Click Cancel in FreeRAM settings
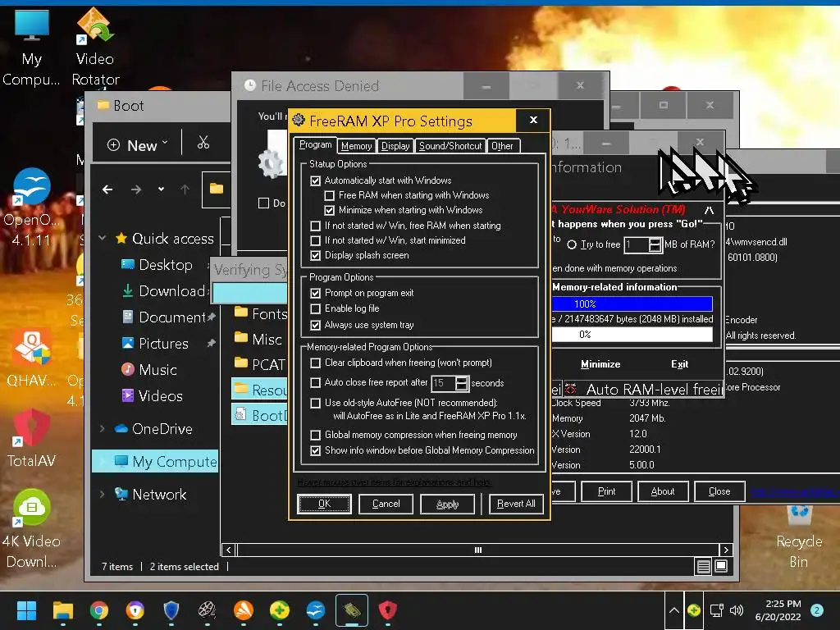 tap(386, 504)
